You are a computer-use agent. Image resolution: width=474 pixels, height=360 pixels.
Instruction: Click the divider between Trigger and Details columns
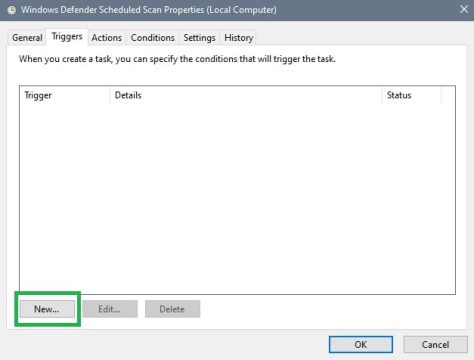(x=110, y=95)
